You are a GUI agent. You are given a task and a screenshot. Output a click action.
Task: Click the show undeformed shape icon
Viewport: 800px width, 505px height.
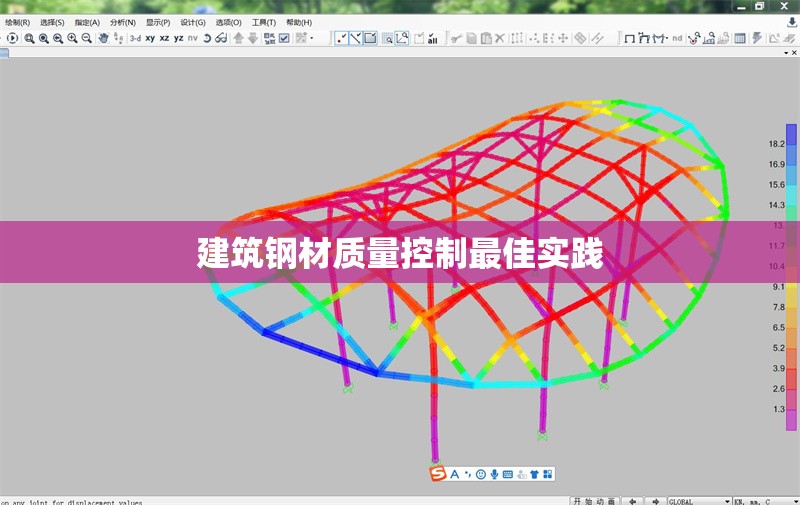[630, 38]
